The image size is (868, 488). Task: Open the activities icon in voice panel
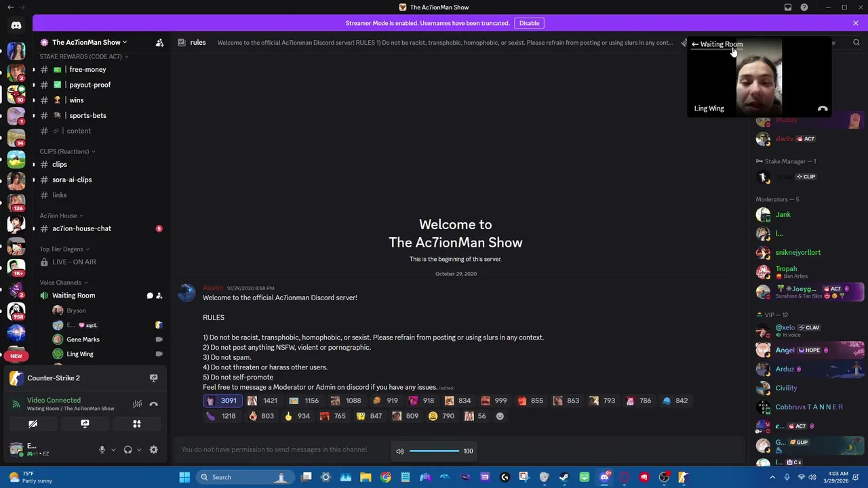tap(137, 424)
